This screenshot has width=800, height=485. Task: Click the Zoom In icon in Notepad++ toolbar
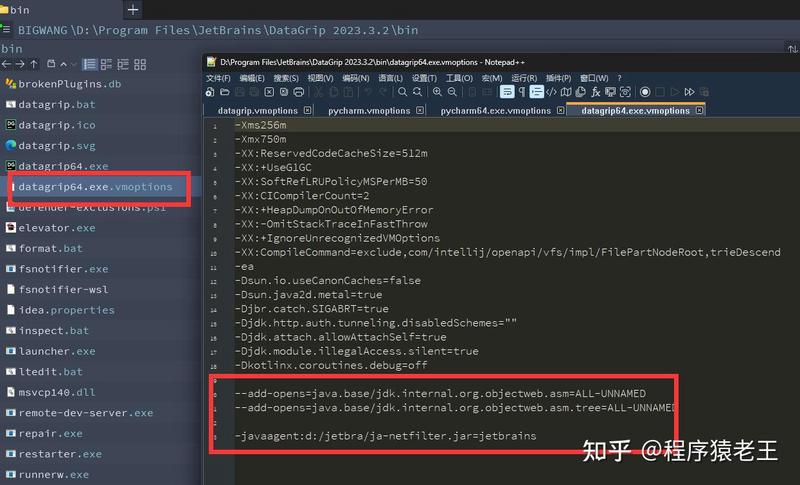click(x=437, y=92)
